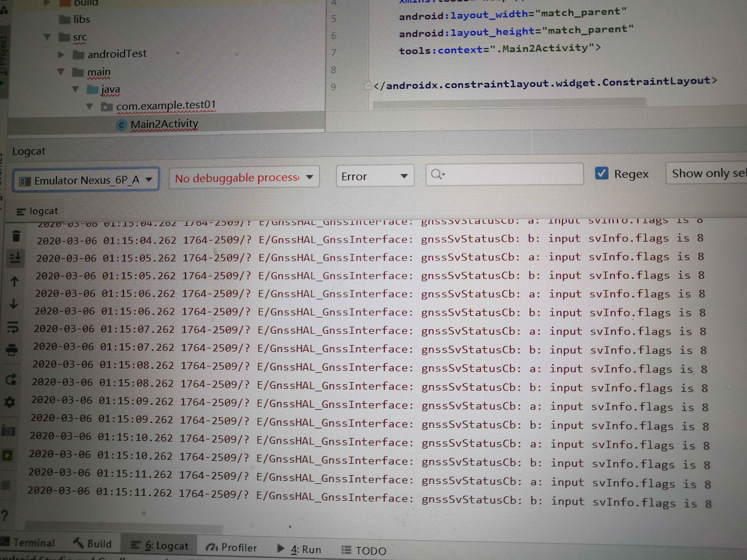Screen dimensions: 747x560
Task: Open the Error log level dropdown
Action: [375, 175]
